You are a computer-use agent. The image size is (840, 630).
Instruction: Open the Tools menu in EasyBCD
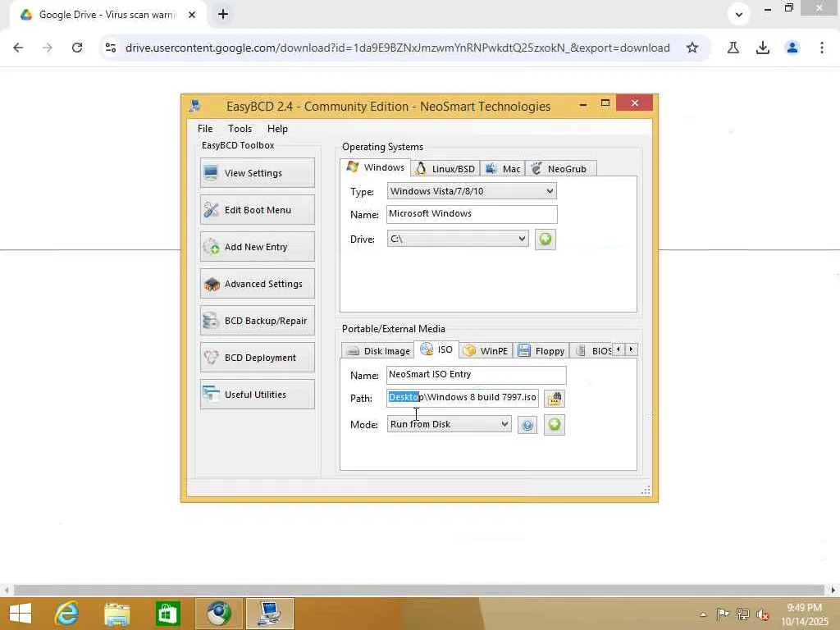tap(240, 129)
